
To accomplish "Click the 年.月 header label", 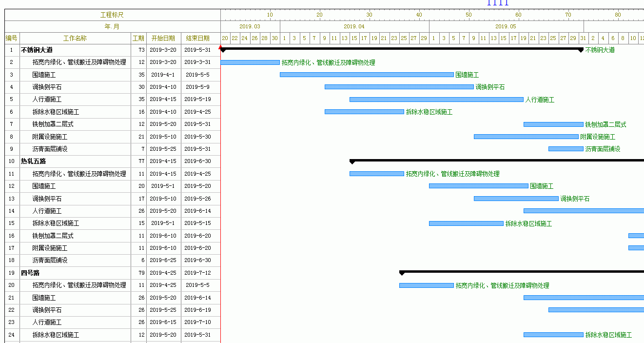I will 112,26.
